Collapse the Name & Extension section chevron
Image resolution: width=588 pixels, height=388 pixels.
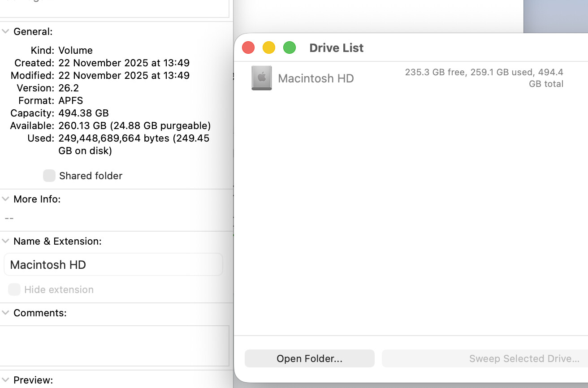pyautogui.click(x=5, y=241)
